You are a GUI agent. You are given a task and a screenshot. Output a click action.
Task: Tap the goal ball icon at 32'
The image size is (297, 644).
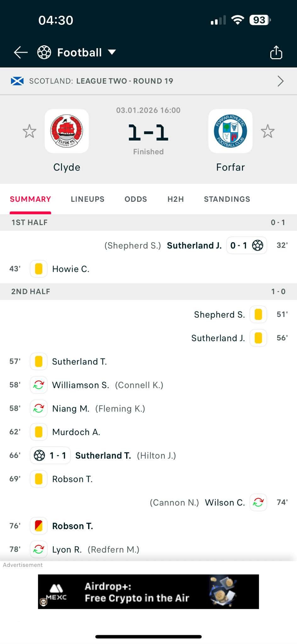258,245
